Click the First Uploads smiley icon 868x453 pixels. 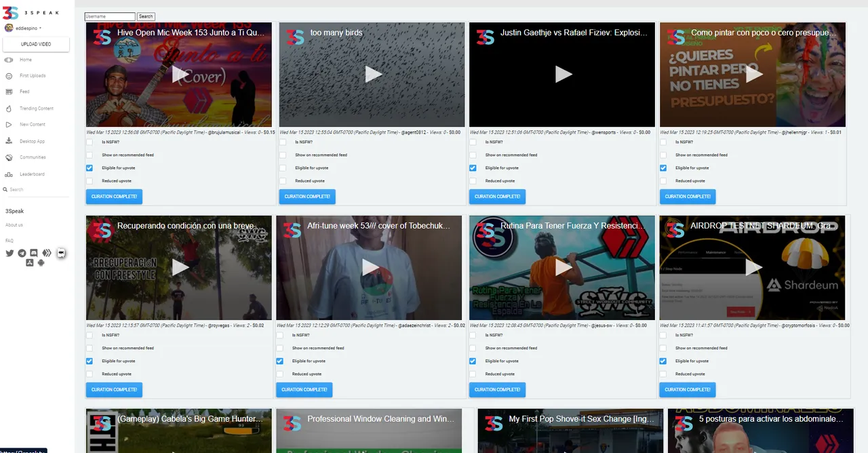click(x=9, y=76)
